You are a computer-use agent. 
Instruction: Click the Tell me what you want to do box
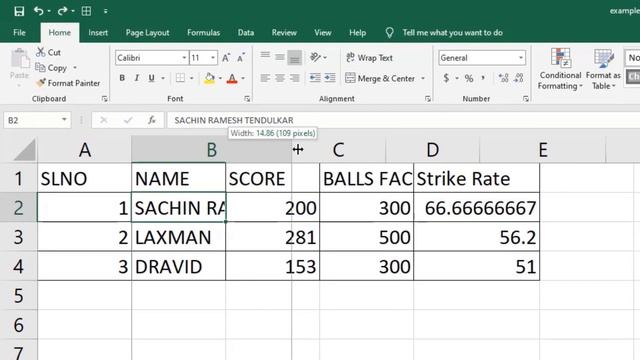452,33
